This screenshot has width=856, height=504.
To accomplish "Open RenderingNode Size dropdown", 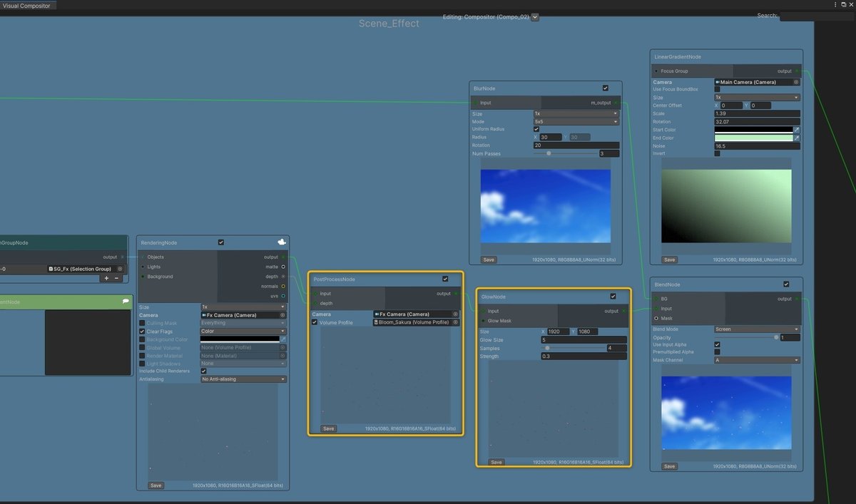I will click(x=243, y=307).
